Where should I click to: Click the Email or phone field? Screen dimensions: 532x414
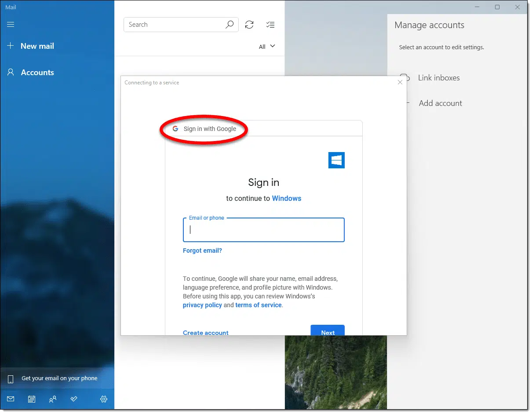coord(263,230)
